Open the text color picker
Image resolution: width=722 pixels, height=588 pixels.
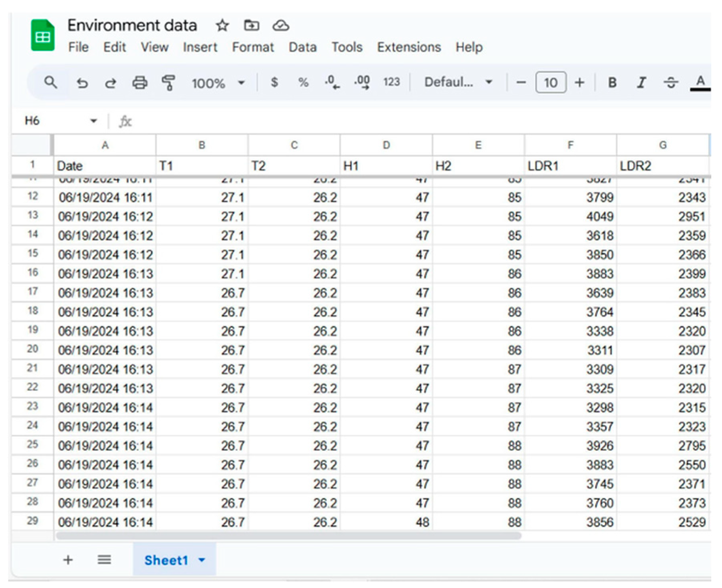click(700, 83)
